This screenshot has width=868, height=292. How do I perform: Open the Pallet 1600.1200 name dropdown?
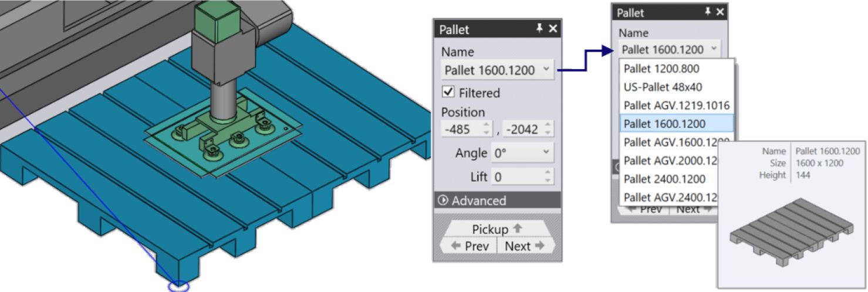point(498,70)
